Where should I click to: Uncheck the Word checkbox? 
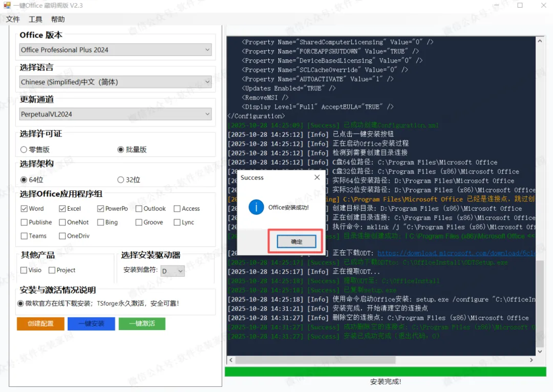24,209
